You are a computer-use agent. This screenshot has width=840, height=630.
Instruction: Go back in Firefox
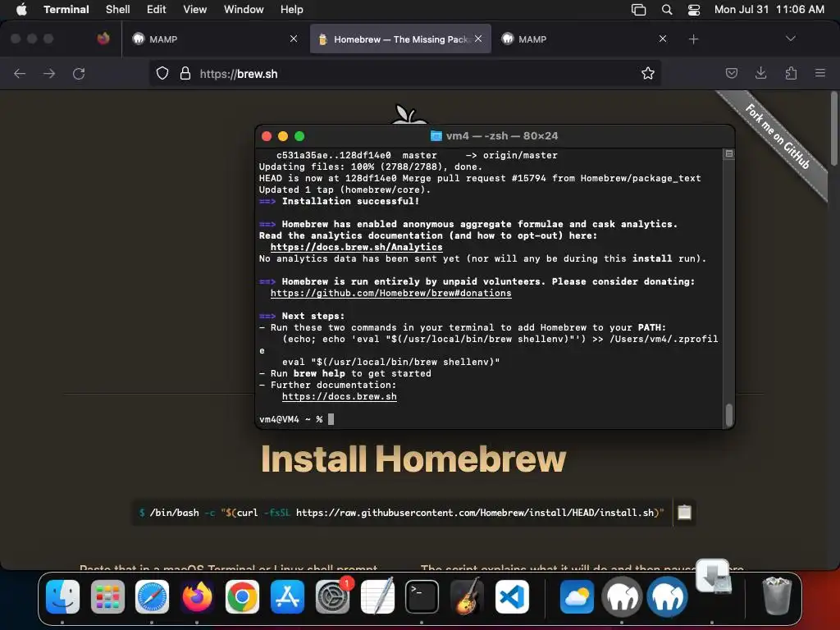pyautogui.click(x=20, y=73)
